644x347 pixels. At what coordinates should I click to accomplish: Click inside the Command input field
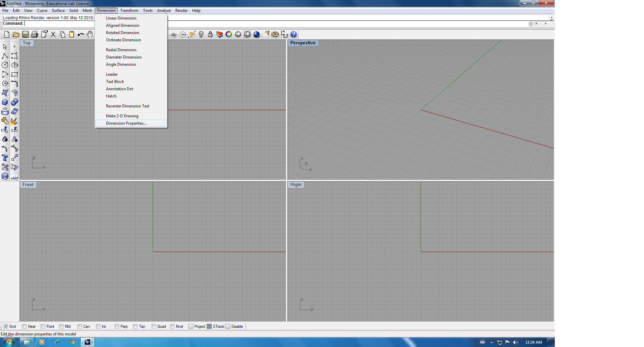point(276,23)
